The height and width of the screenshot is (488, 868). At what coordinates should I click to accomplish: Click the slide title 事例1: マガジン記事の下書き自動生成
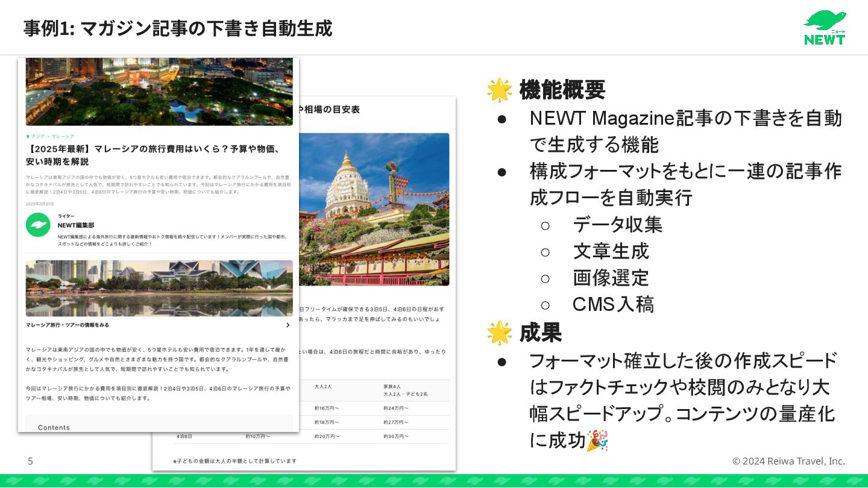coord(178,28)
